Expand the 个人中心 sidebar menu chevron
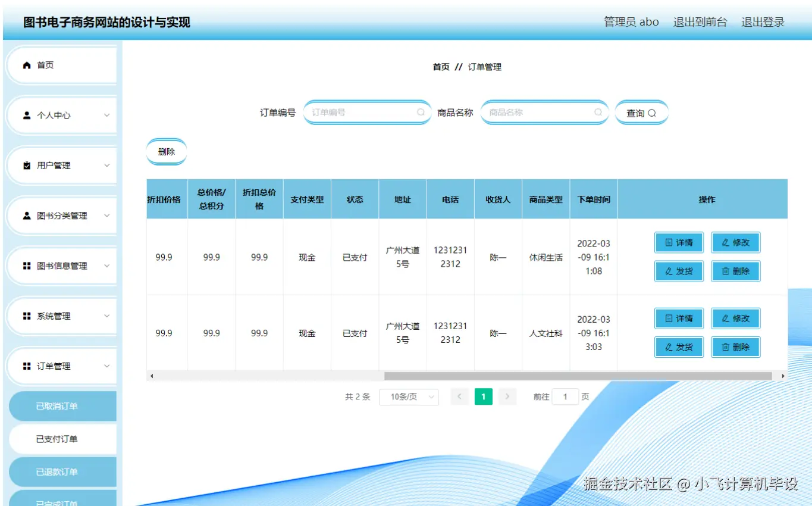Image resolution: width=812 pixels, height=506 pixels. point(107,115)
